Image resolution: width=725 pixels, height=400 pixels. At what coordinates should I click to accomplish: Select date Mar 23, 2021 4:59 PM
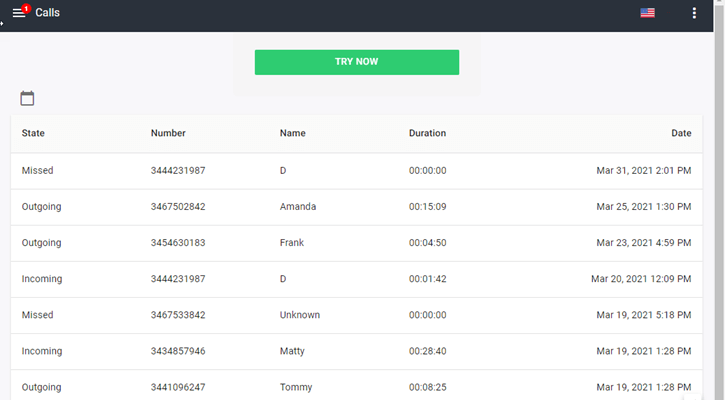click(644, 243)
